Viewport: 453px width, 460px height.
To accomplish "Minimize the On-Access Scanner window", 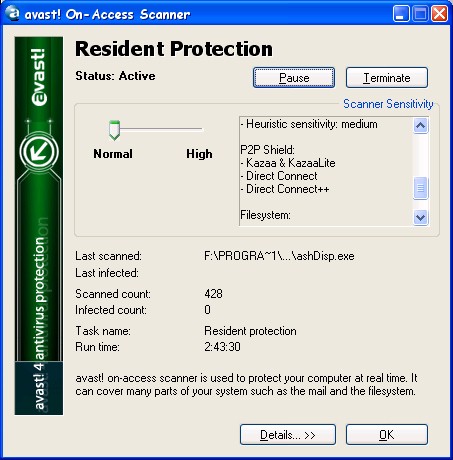I will 400,14.
